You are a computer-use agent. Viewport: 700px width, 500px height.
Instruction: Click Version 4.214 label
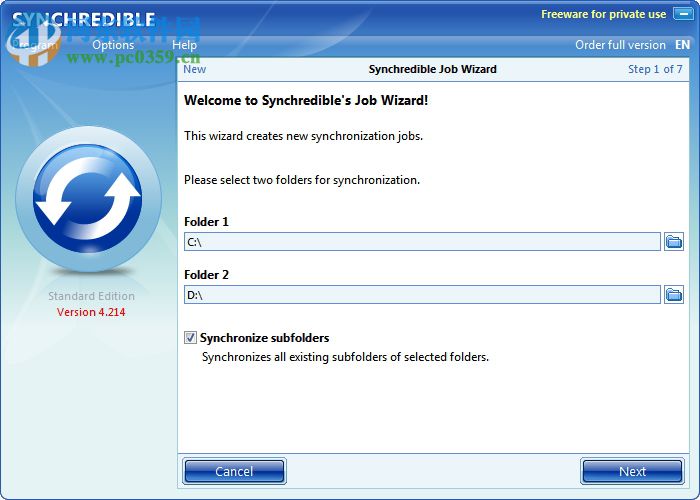point(91,312)
